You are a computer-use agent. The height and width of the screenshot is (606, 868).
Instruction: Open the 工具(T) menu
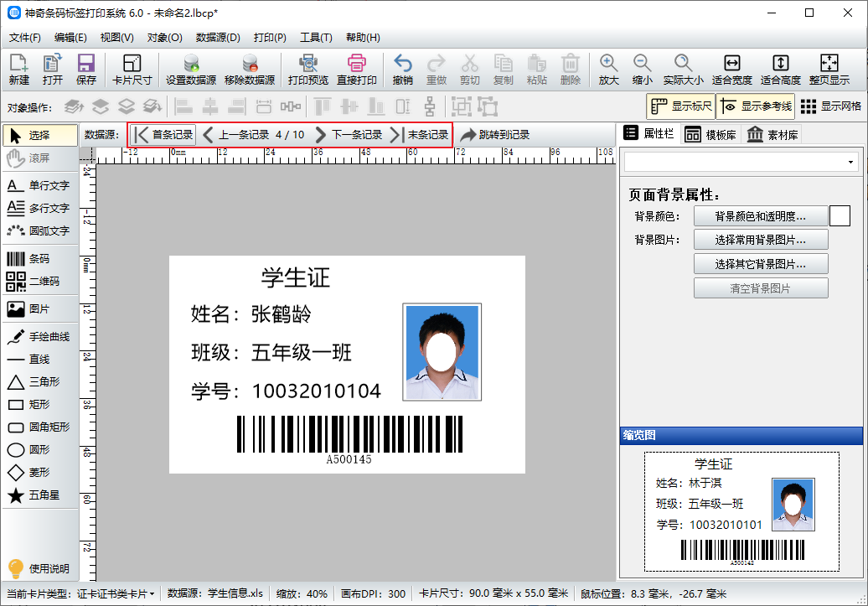coord(316,38)
